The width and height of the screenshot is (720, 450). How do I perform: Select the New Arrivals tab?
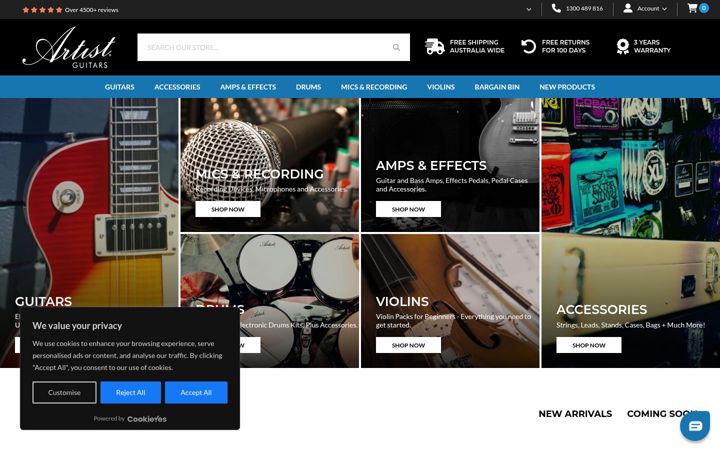[575, 414]
